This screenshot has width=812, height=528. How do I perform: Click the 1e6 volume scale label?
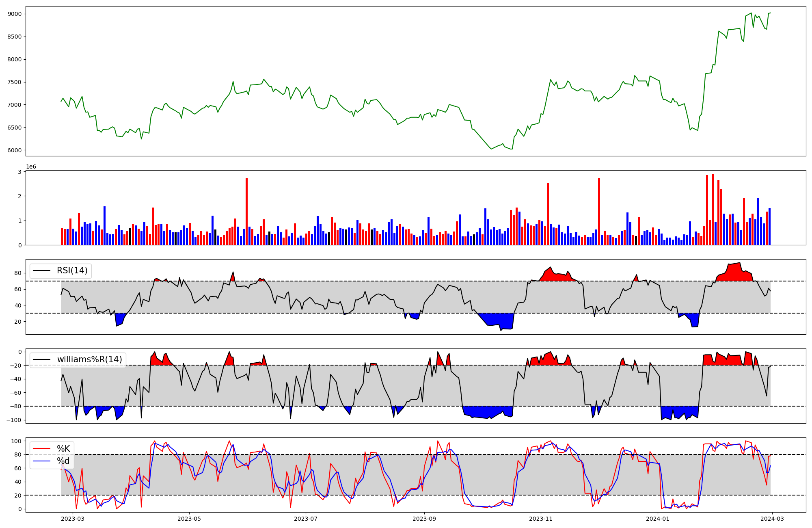31,167
